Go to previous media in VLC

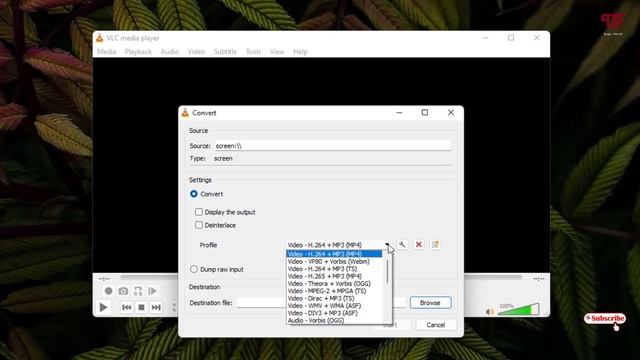pos(127,307)
